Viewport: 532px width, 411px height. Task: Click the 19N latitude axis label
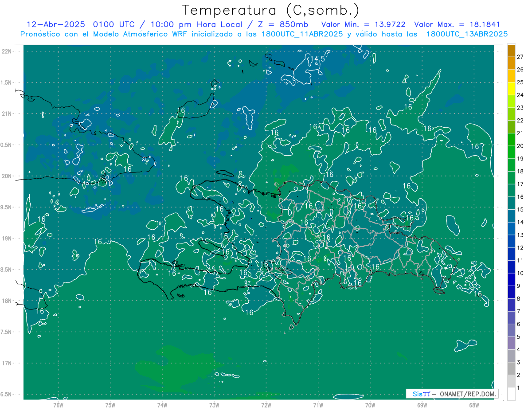pos(7,239)
